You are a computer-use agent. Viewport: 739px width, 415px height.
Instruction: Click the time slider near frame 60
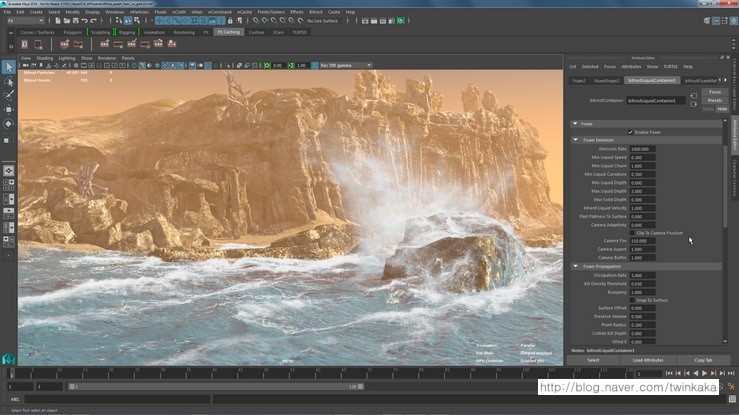tap(318, 374)
